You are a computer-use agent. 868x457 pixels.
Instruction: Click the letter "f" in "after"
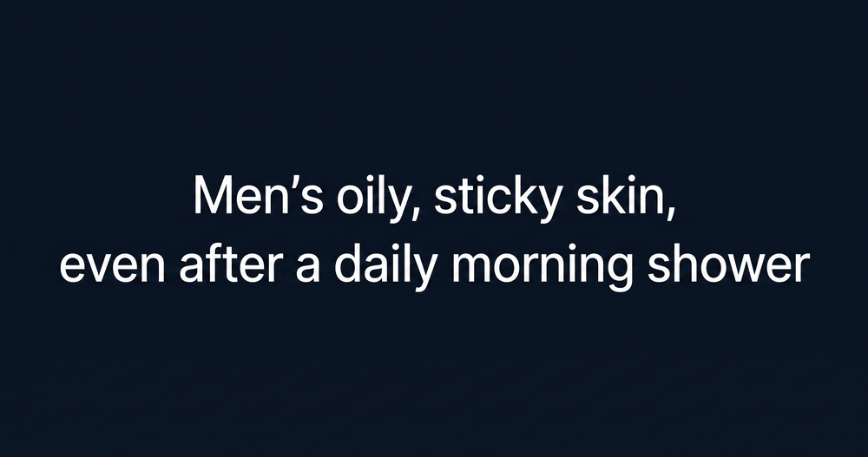[x=212, y=263]
